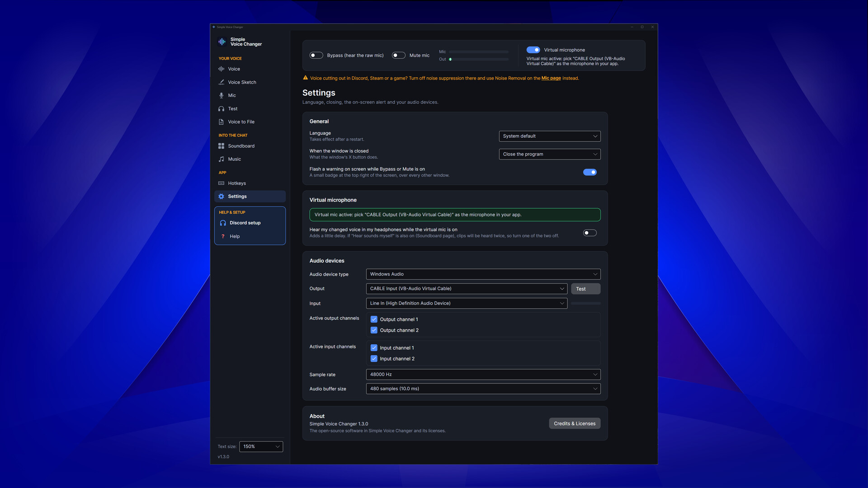Enable hearing changed voice in headphones
The width and height of the screenshot is (868, 488).
[x=590, y=233]
